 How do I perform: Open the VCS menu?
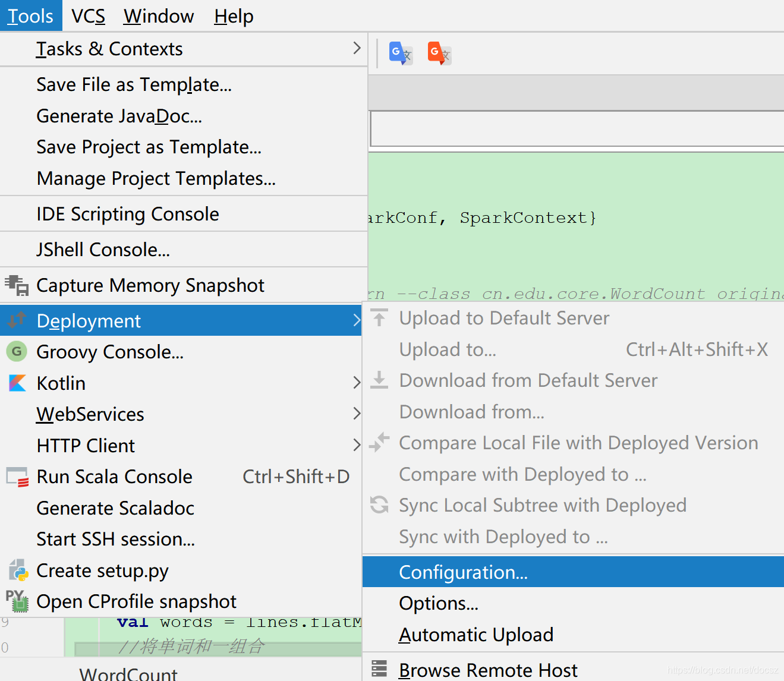click(x=88, y=16)
